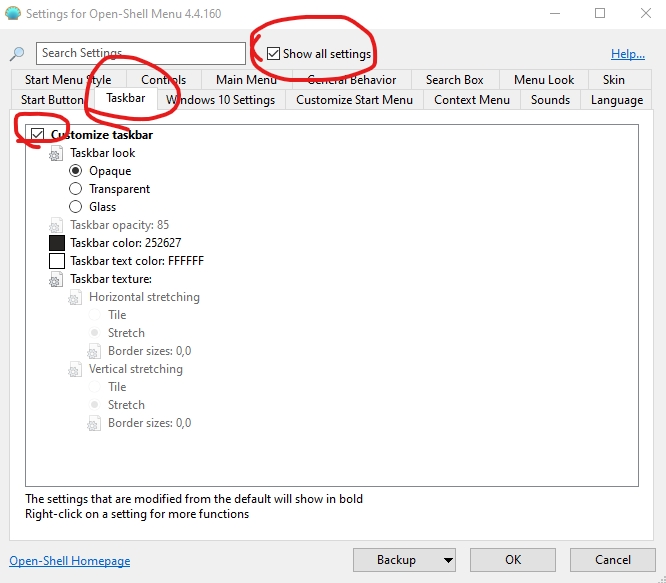Click Border sizes: 0,0 under Vertical stretching
Image resolution: width=666 pixels, height=583 pixels.
[150, 423]
